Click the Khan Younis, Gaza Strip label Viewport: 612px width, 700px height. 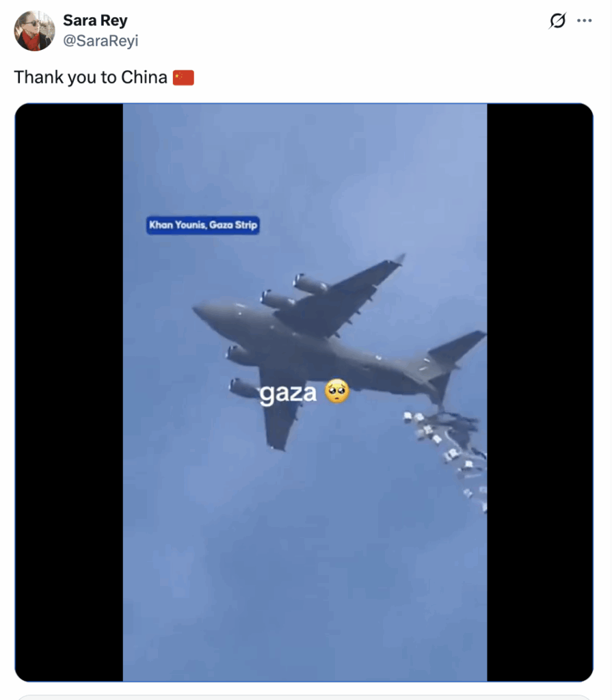(x=203, y=225)
